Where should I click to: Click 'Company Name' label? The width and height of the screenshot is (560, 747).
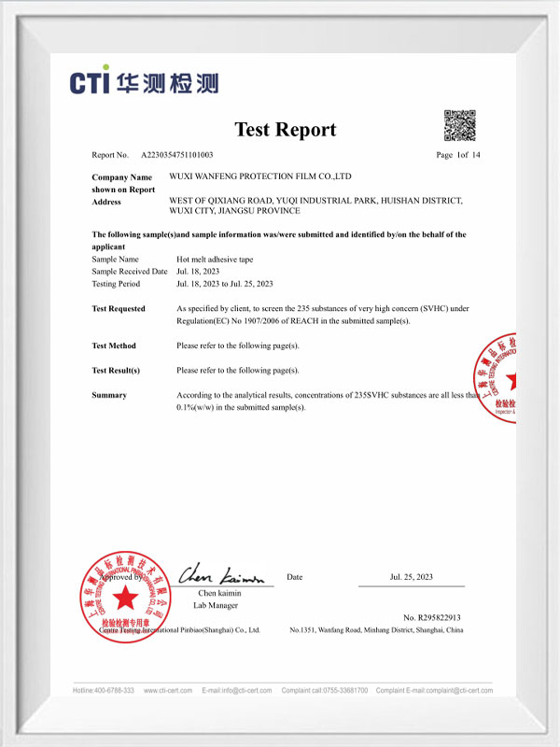click(x=122, y=177)
